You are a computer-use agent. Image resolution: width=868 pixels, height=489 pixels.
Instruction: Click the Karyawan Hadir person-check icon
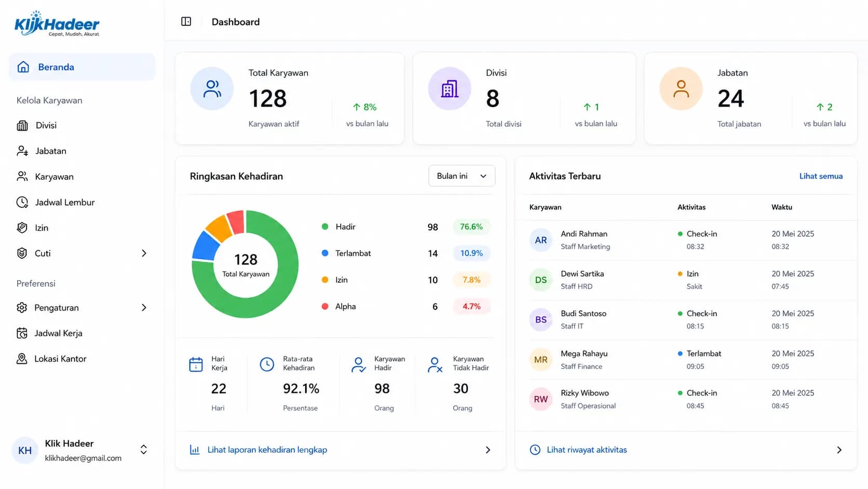359,364
